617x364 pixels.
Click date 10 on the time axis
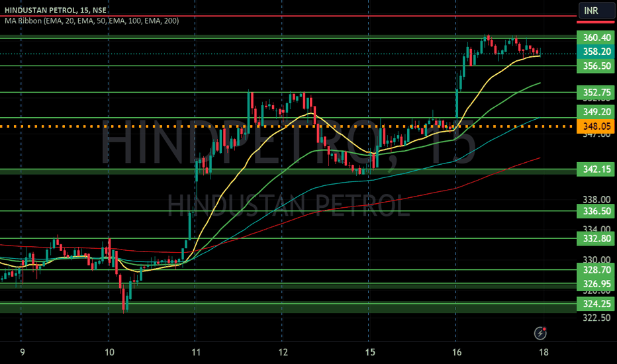[109, 352]
